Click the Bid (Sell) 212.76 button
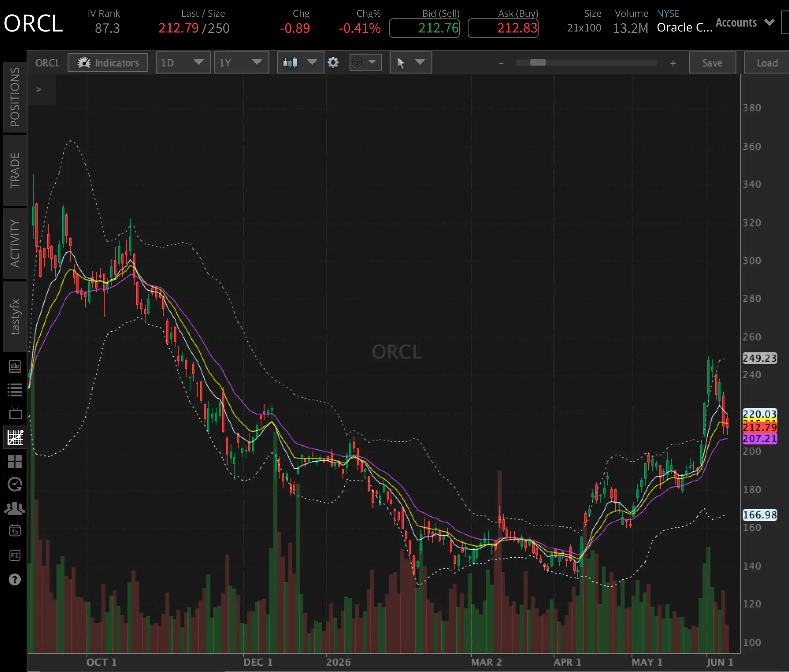Viewport: 789px width, 672px height. pos(424,28)
